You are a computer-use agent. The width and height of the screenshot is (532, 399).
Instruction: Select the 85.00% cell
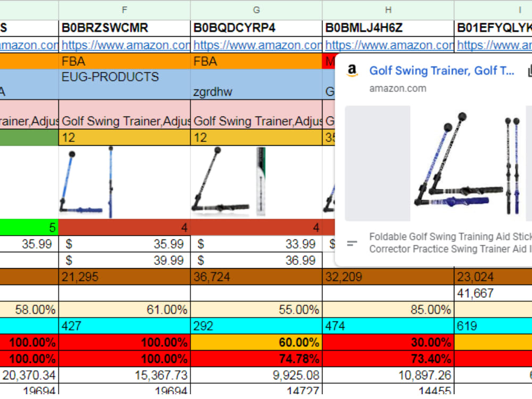[388, 310]
